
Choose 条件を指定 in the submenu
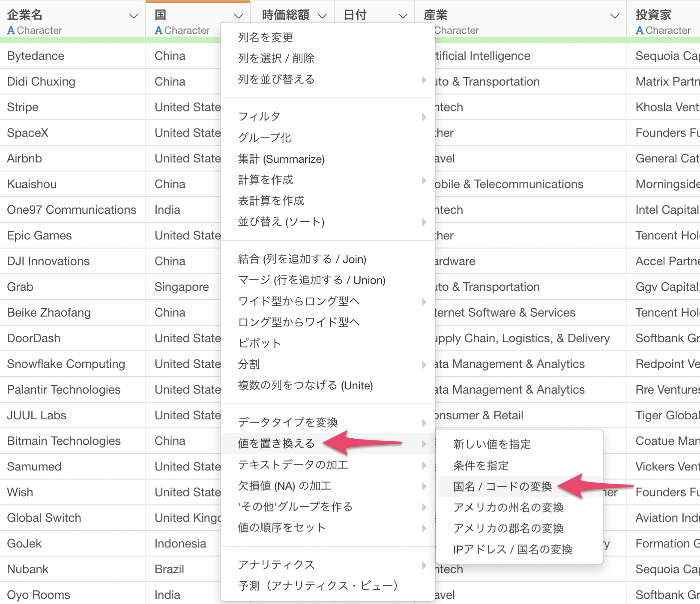(520, 466)
